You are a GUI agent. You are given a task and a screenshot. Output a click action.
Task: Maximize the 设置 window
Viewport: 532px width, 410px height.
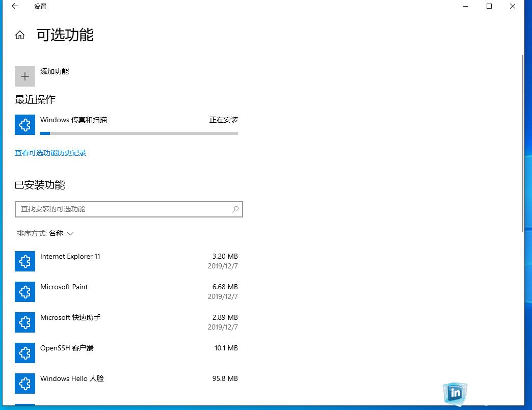pos(489,6)
